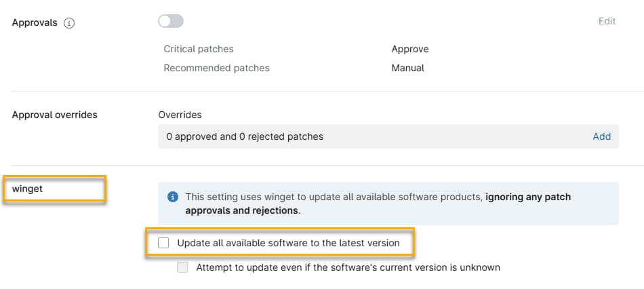The height and width of the screenshot is (289, 644).
Task: Click the Approval overrides section heading
Action: (x=55, y=115)
